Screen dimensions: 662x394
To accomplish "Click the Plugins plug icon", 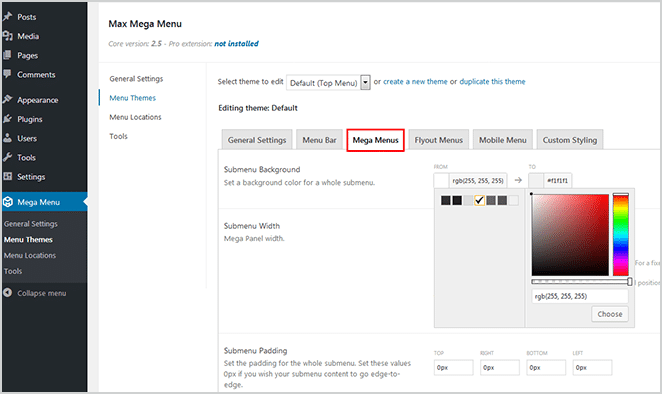I will point(8,119).
